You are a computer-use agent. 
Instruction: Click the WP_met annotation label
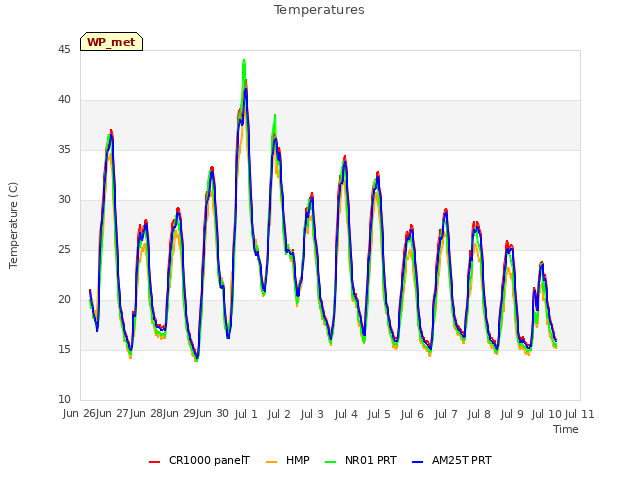tap(111, 42)
